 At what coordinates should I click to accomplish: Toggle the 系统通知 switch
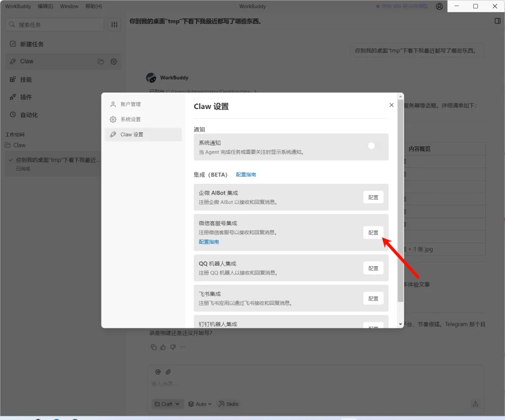point(375,146)
